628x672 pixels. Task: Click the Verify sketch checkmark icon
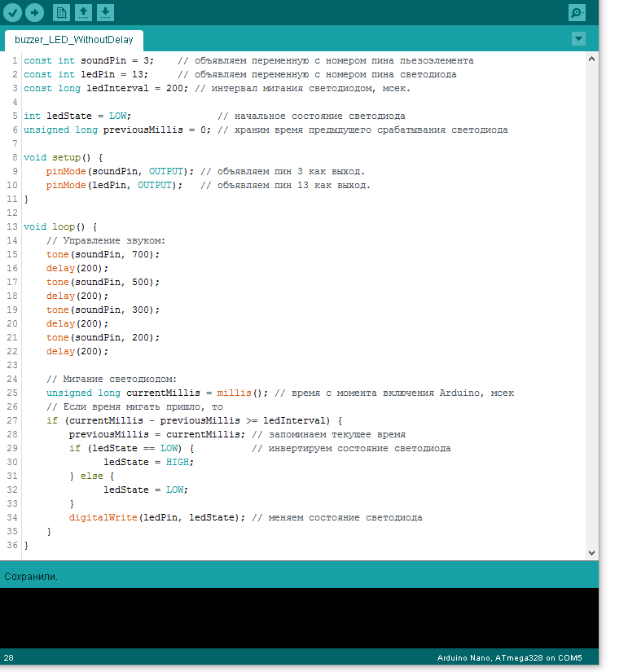pos(12,12)
